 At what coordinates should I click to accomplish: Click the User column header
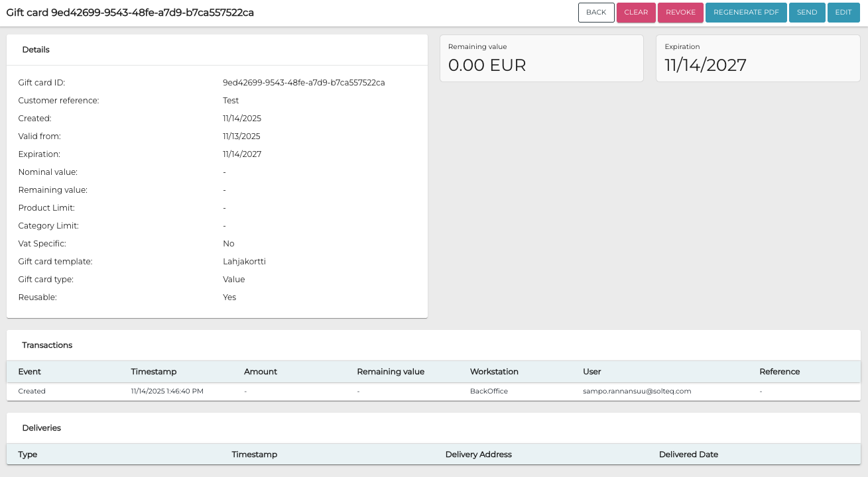click(592, 372)
